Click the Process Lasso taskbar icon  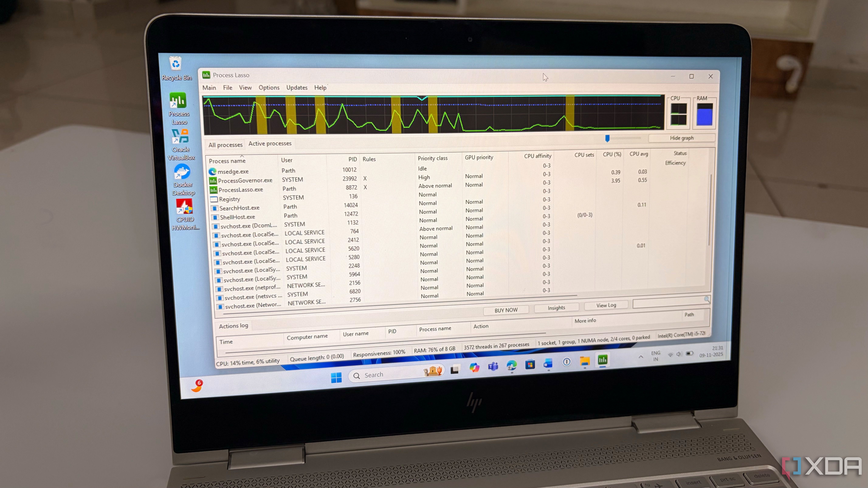(x=603, y=360)
